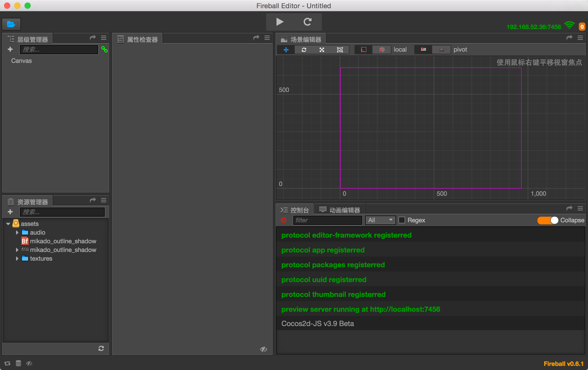Screen dimensions: 588x370
Task: Click the hierarchy 搜索 search field
Action: [59, 49]
